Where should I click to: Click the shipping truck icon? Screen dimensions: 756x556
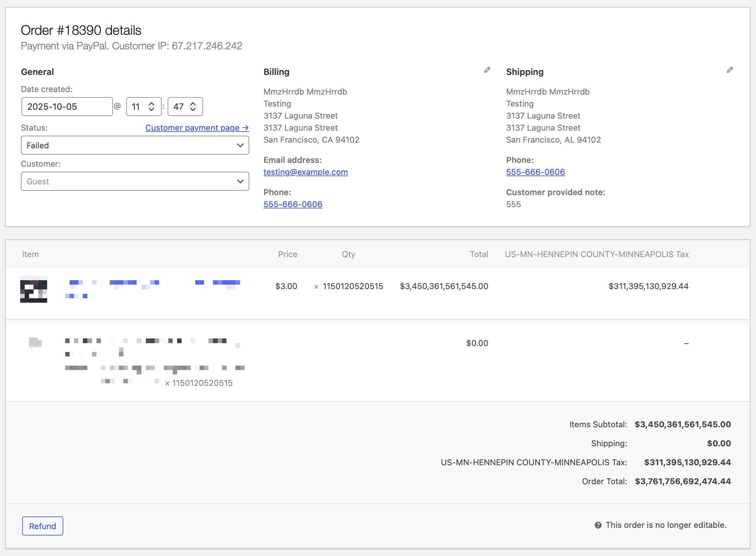coord(35,343)
